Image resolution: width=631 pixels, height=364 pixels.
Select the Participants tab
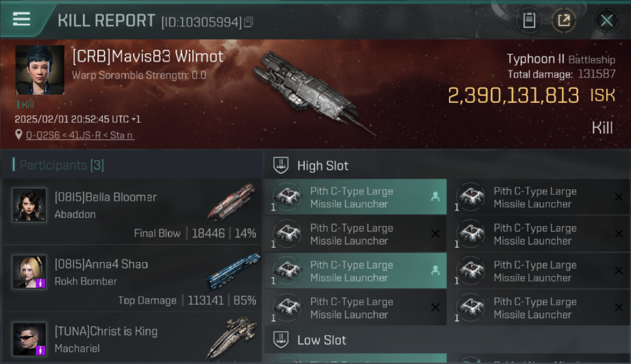[58, 165]
